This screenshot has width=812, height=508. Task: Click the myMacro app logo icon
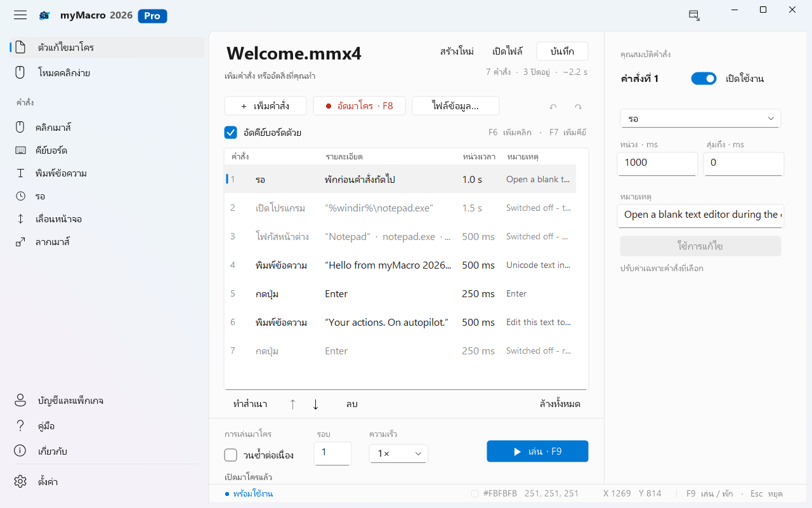tap(44, 16)
